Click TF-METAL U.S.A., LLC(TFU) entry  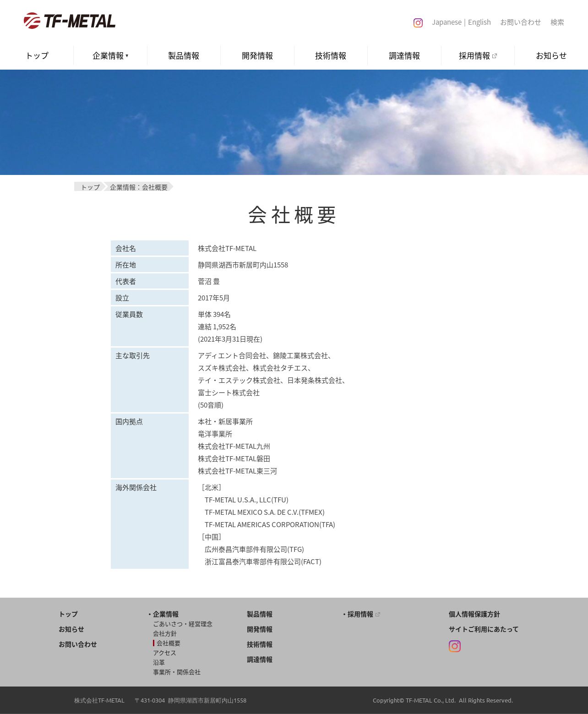coord(246,500)
